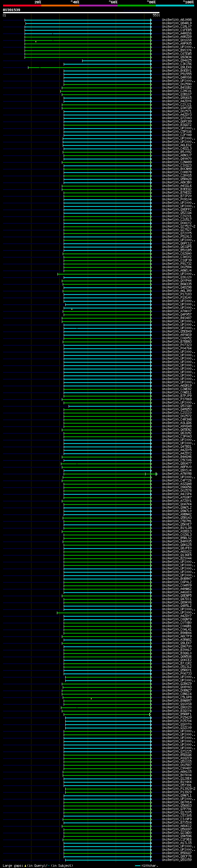The width and height of the screenshot is (197, 868).
Task: Select hit label UniRef100_P09104
Action: 177,200
